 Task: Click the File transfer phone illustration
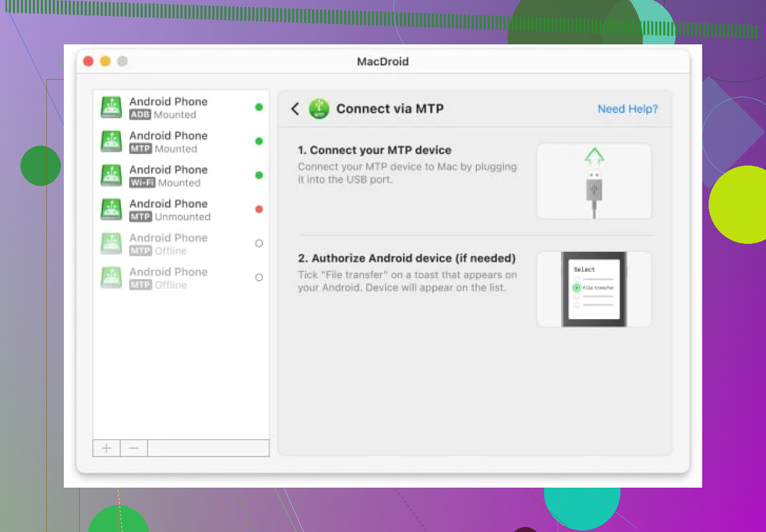(x=594, y=289)
